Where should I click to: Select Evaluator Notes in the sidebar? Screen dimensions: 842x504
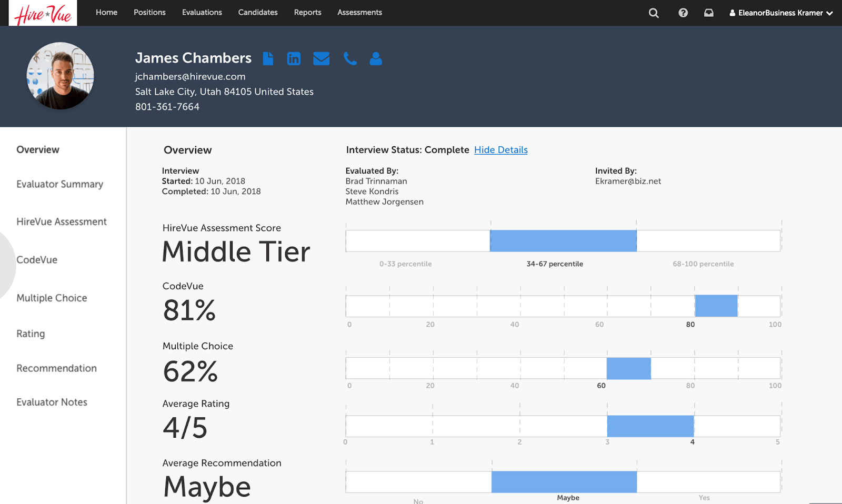pyautogui.click(x=52, y=402)
